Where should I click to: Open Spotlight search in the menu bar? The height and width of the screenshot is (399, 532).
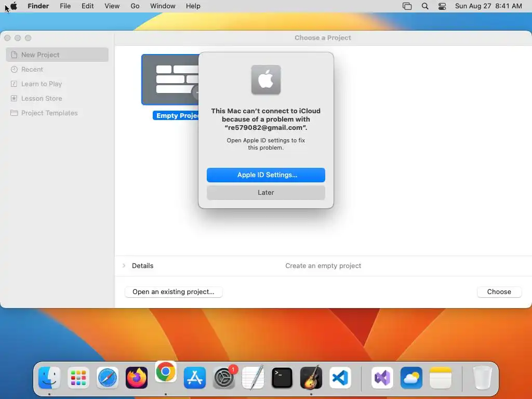click(425, 6)
